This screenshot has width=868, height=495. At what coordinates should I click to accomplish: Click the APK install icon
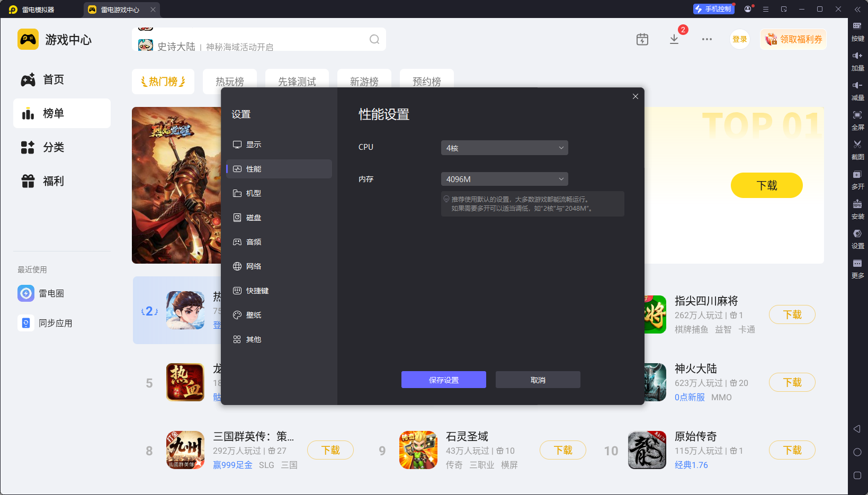[x=857, y=204]
